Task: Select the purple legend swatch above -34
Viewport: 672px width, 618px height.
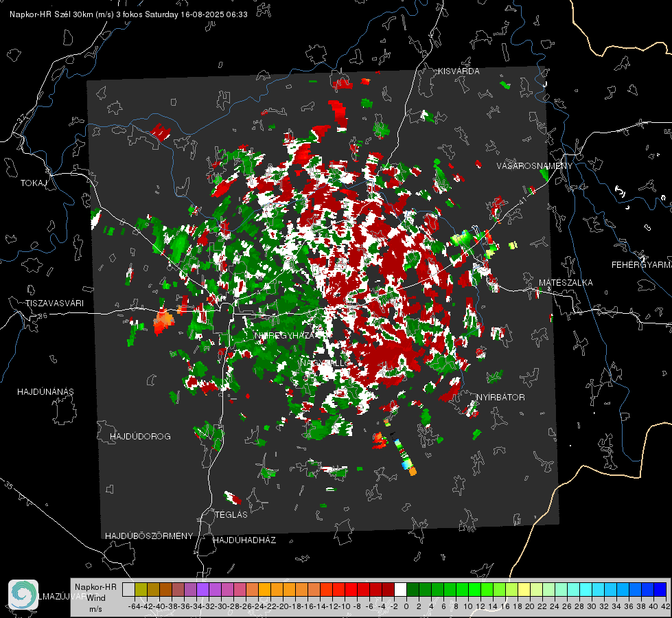Action: tap(202, 590)
